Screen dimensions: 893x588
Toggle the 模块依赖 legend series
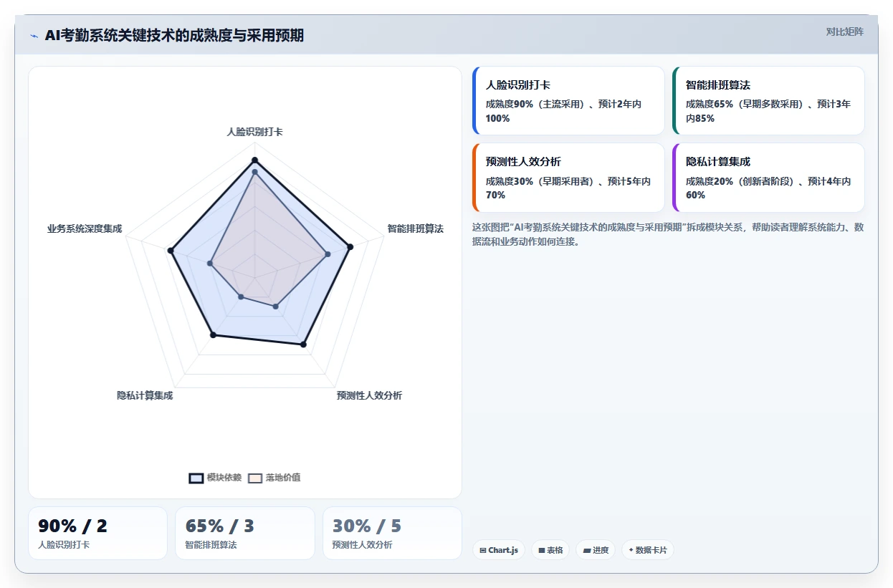click(x=215, y=478)
